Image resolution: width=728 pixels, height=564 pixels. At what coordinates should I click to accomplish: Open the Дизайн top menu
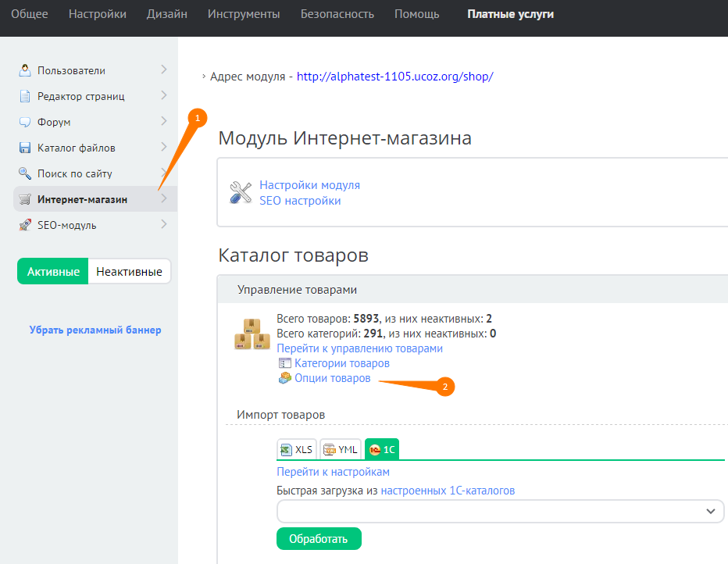166,14
